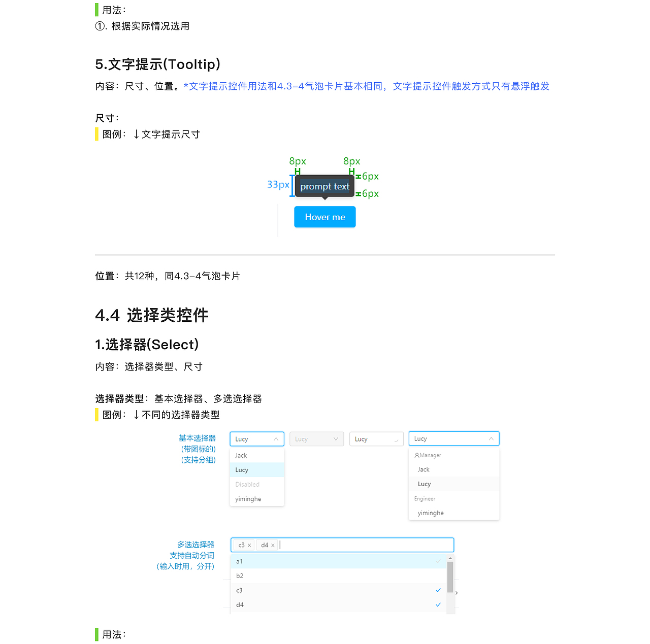
Task: Select yiminghe under the Engineer group
Action: click(x=431, y=513)
